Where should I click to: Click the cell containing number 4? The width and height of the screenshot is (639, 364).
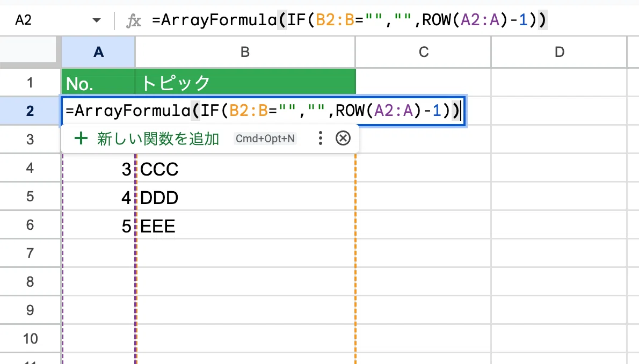pyautogui.click(x=98, y=197)
